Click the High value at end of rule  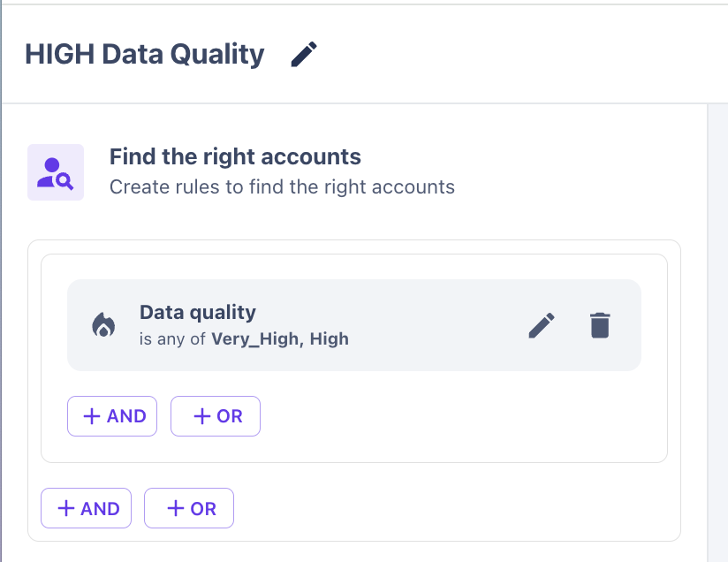coord(330,338)
